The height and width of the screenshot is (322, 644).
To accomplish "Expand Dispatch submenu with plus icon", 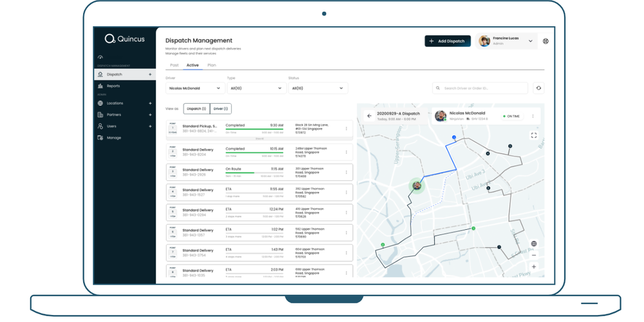I will (150, 74).
